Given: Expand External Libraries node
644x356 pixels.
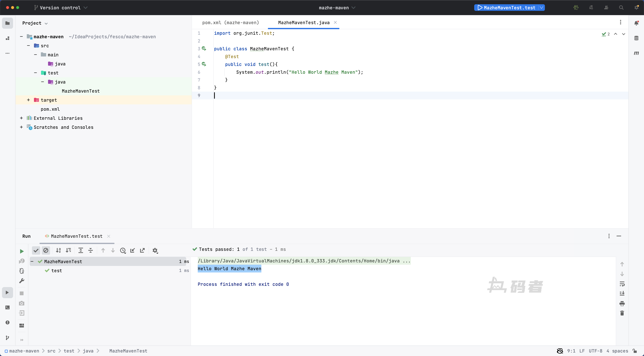Looking at the screenshot, I should pyautogui.click(x=21, y=118).
